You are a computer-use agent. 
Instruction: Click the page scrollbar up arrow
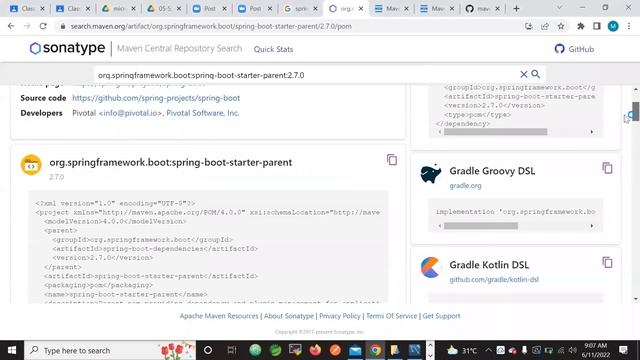coord(636,89)
